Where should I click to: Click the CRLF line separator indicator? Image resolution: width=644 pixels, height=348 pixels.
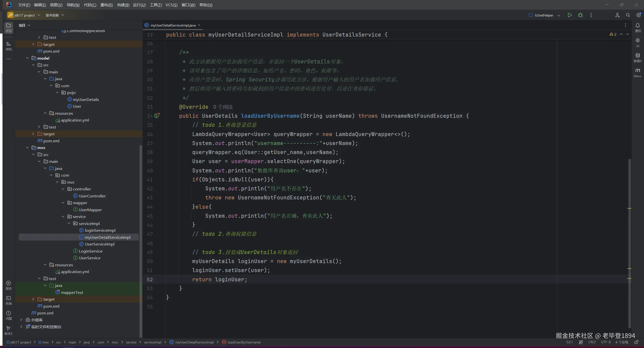tap(592, 342)
